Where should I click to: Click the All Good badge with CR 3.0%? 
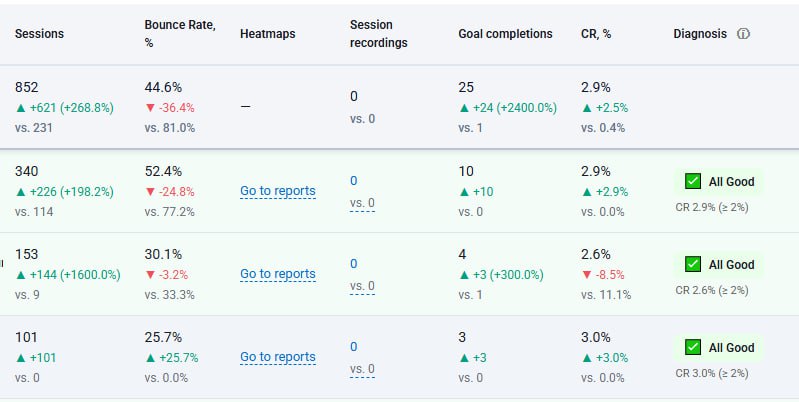click(x=720, y=348)
